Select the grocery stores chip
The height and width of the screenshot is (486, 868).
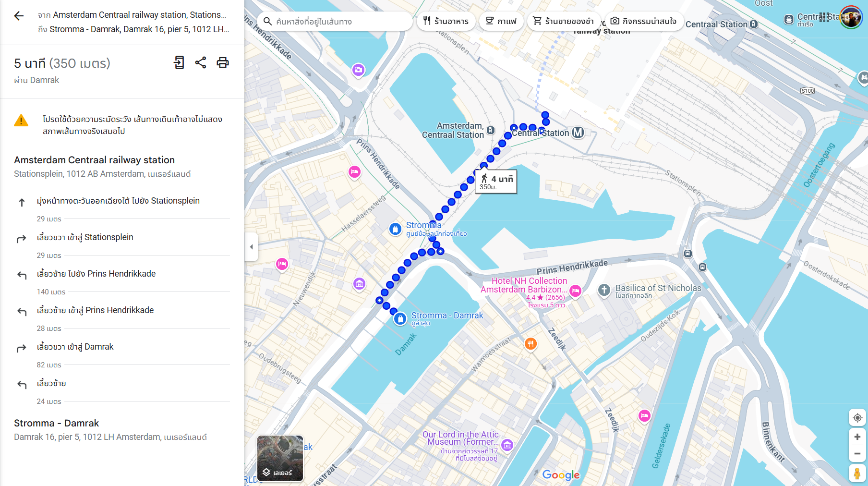pos(564,21)
